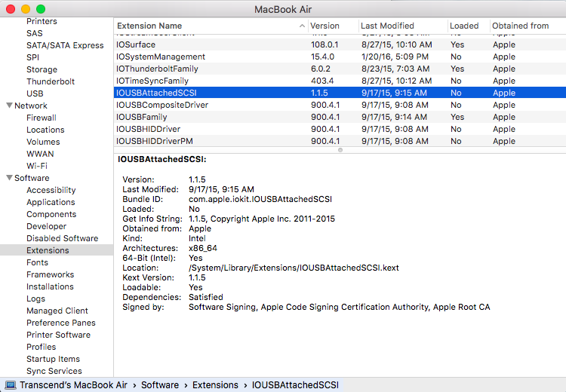Screen dimensions: 566x392
Task: Open Storage in the sidebar
Action: 42,69
